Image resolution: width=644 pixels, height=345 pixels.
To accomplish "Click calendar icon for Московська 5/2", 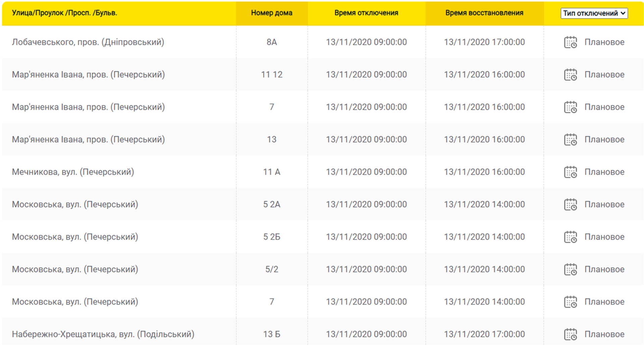I will pyautogui.click(x=570, y=270).
